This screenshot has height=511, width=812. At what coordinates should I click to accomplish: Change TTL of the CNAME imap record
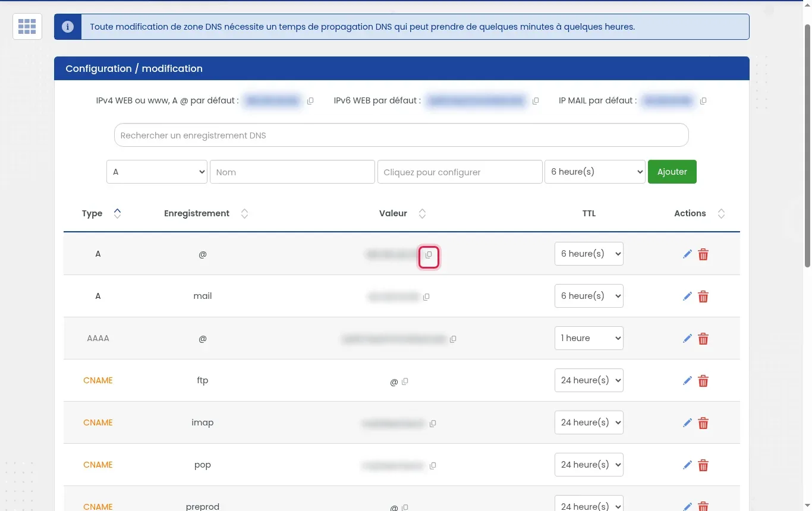pyautogui.click(x=589, y=422)
